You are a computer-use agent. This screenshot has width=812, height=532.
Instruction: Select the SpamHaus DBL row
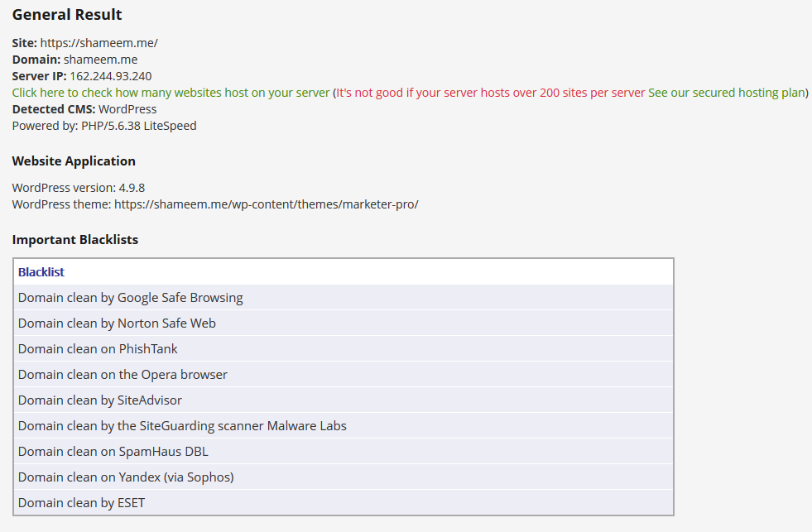click(x=113, y=452)
